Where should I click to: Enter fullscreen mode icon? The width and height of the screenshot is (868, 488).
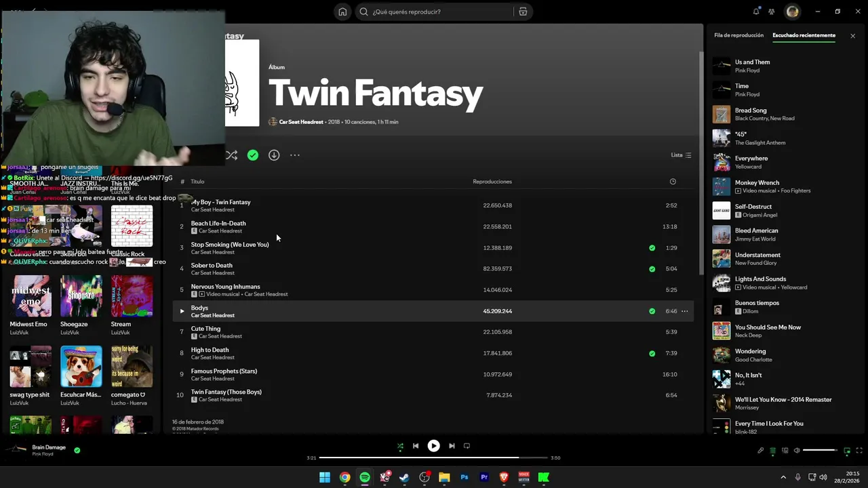(x=859, y=451)
